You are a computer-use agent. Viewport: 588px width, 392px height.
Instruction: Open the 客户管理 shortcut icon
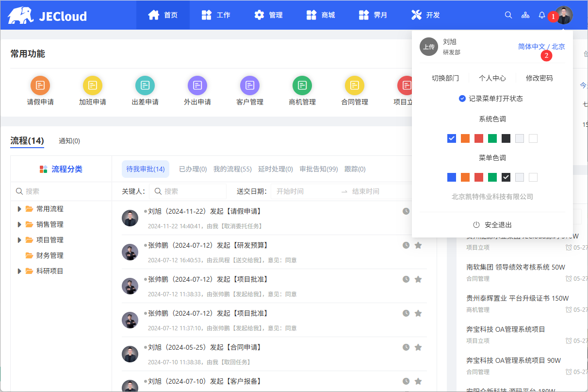(x=250, y=86)
